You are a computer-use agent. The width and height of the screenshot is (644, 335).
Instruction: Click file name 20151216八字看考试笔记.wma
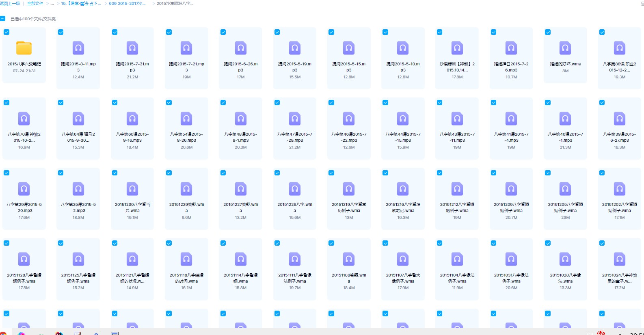pyautogui.click(x=403, y=207)
